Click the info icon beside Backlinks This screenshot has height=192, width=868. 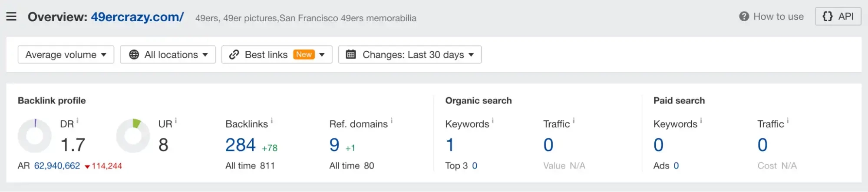[x=271, y=120]
